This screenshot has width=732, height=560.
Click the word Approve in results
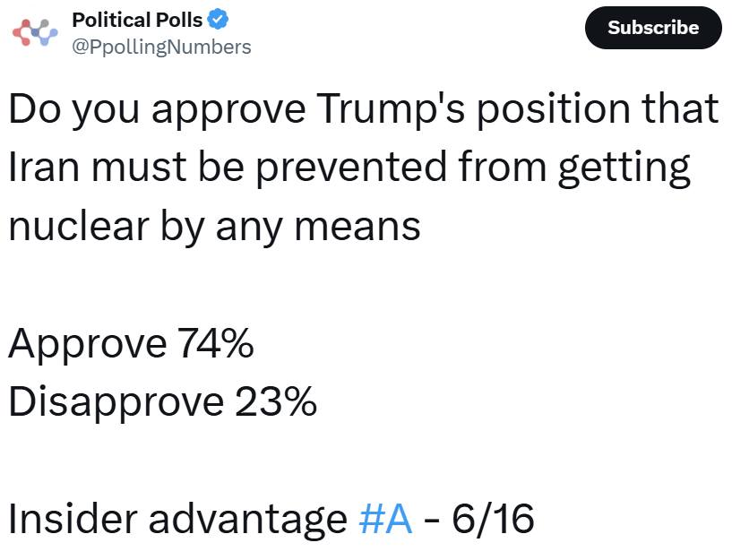[x=87, y=344]
